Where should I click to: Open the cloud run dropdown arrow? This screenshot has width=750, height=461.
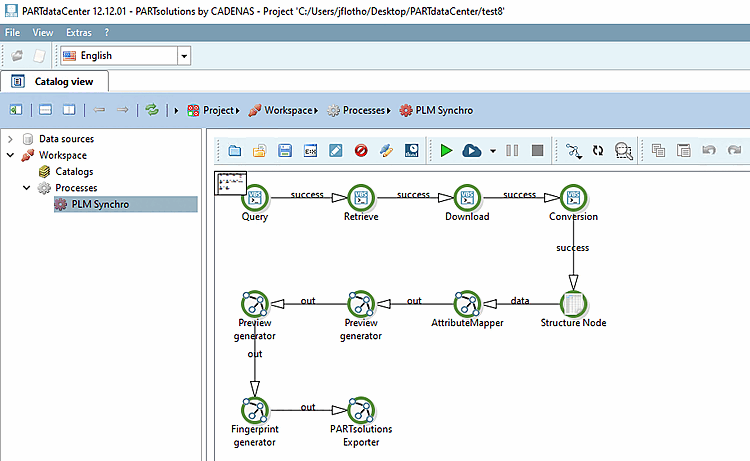click(493, 151)
